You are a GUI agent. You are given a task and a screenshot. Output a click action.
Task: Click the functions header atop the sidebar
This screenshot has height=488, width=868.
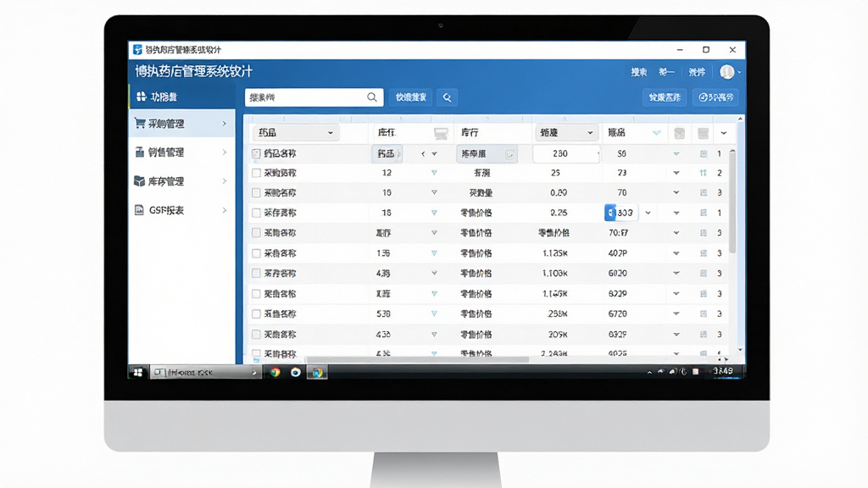tap(182, 97)
